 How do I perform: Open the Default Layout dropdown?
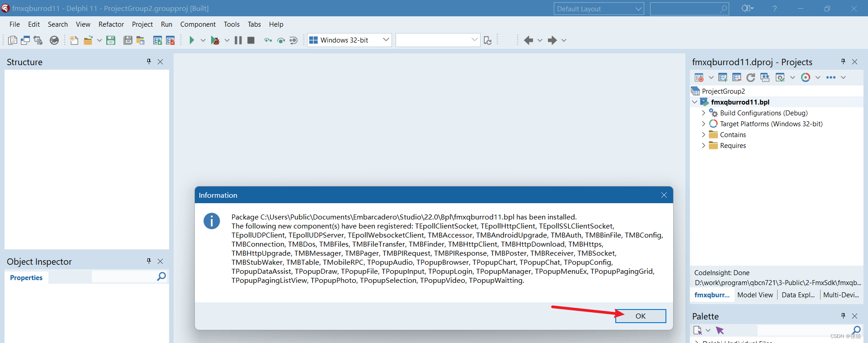(x=638, y=9)
